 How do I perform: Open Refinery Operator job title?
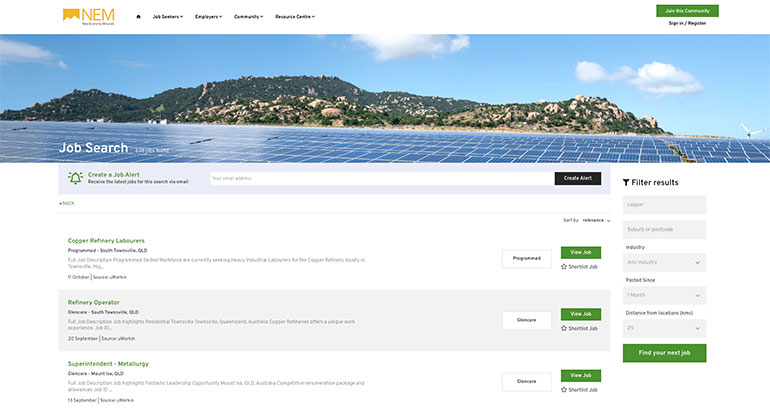(93, 303)
